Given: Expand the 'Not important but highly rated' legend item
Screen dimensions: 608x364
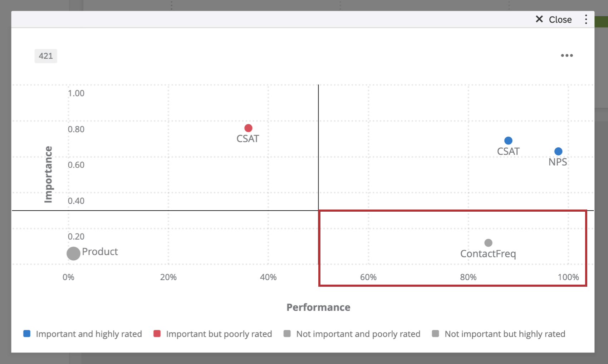Looking at the screenshot, I should pos(504,334).
